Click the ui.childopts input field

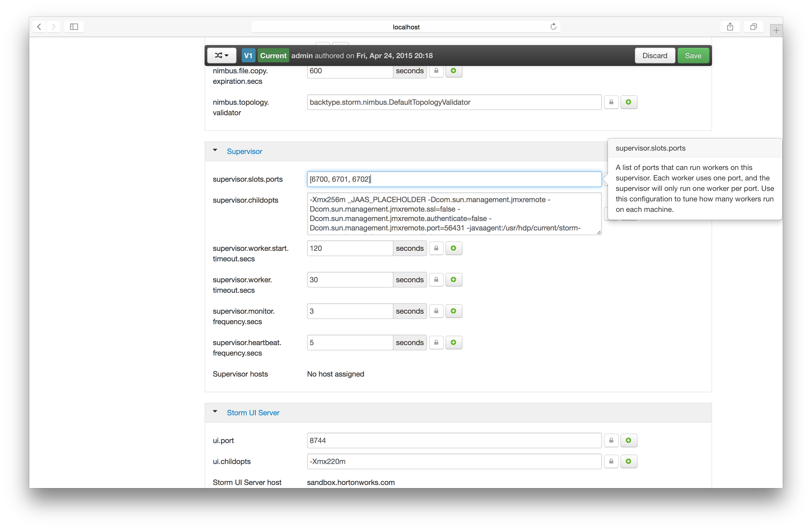(454, 461)
